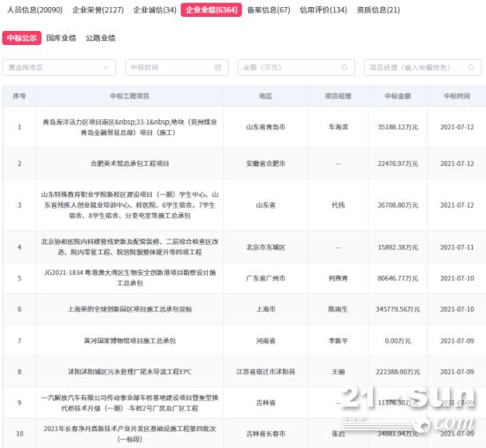This screenshot has width=486, height=448.
Task: View the 资质信息(21) tab
Action: [378, 10]
